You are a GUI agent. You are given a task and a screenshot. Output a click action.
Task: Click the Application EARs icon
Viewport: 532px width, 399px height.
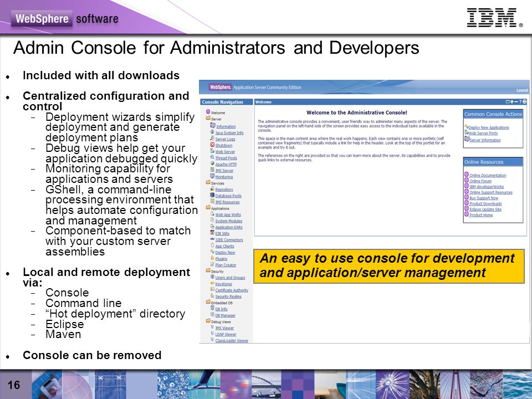212,227
